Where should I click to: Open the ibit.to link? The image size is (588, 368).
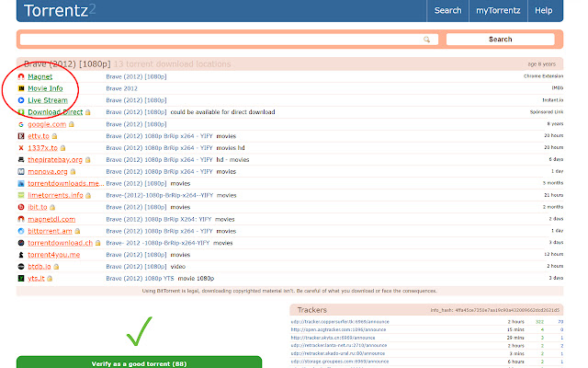coord(38,207)
